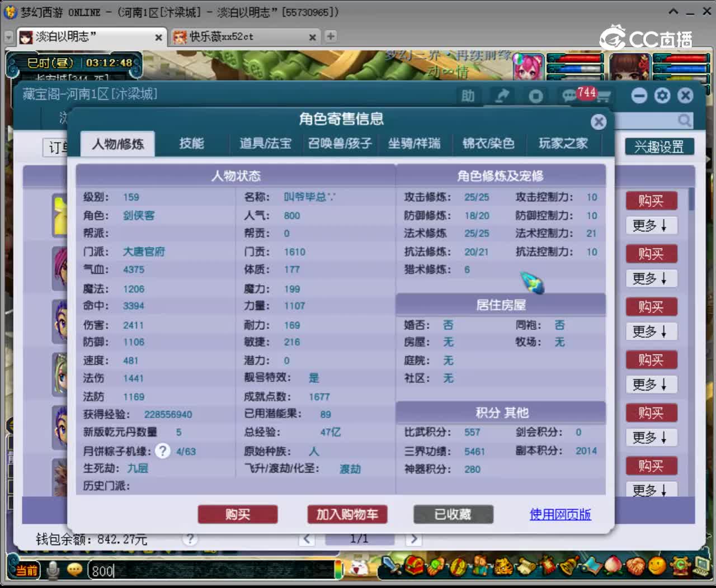Click the pink-haired pet portrait
This screenshot has width=716, height=588.
click(528, 68)
